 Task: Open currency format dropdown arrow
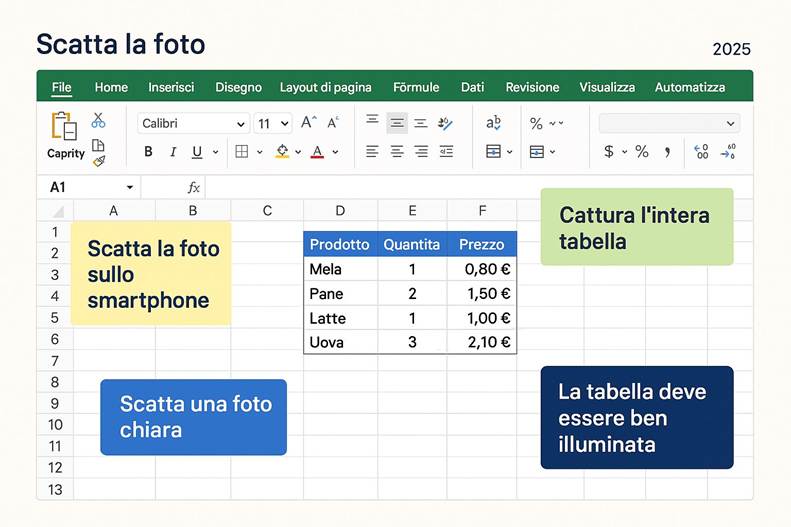625,152
